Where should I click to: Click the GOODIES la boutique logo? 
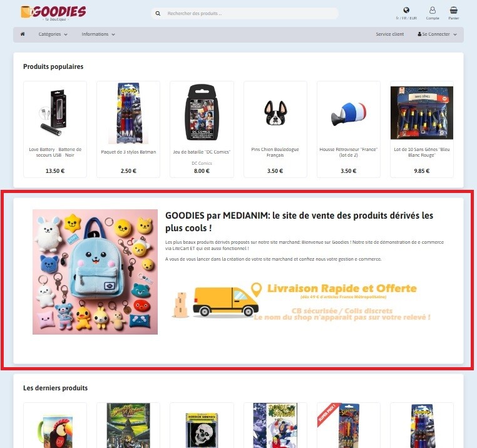pyautogui.click(x=54, y=13)
